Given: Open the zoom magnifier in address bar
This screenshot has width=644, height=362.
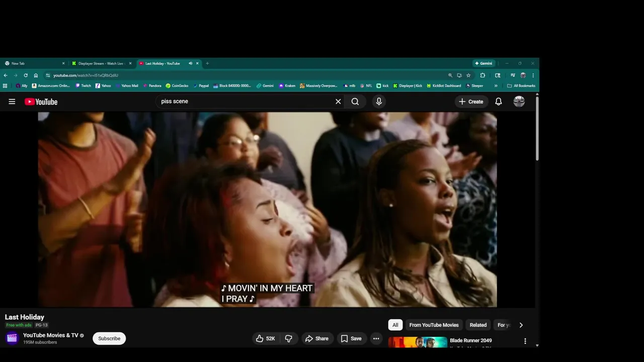Looking at the screenshot, I should 450,75.
